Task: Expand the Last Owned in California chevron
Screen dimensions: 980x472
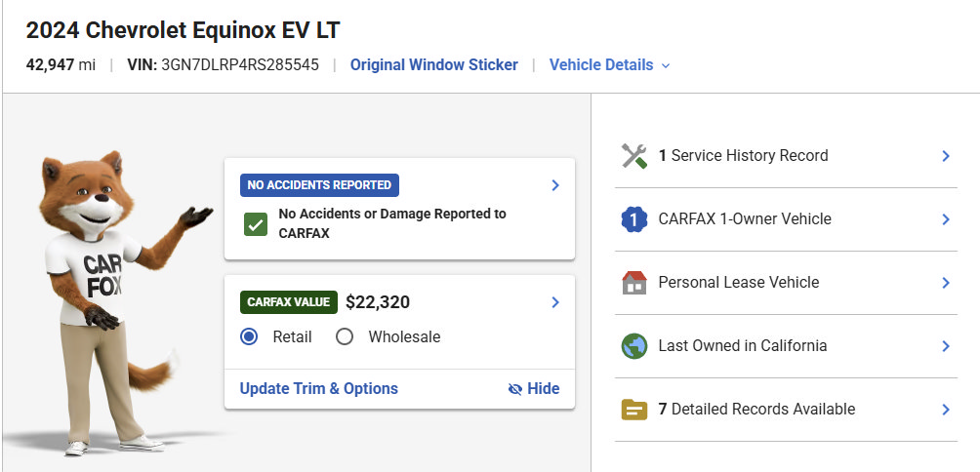Action: click(x=946, y=346)
